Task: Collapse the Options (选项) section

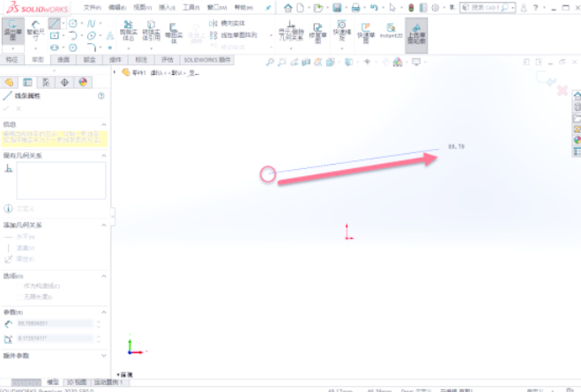Action: coord(104,276)
